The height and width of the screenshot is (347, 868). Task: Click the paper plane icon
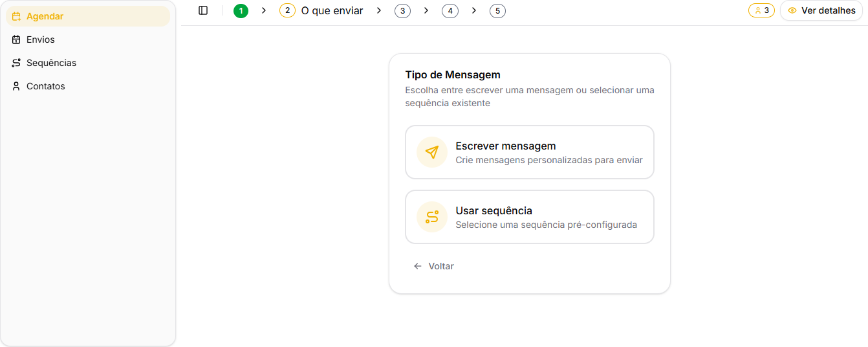click(432, 152)
